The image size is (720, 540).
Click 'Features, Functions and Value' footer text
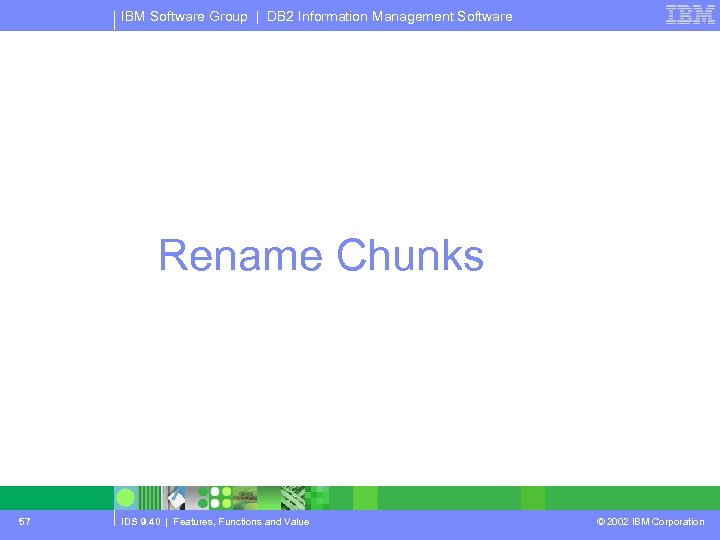[241, 522]
